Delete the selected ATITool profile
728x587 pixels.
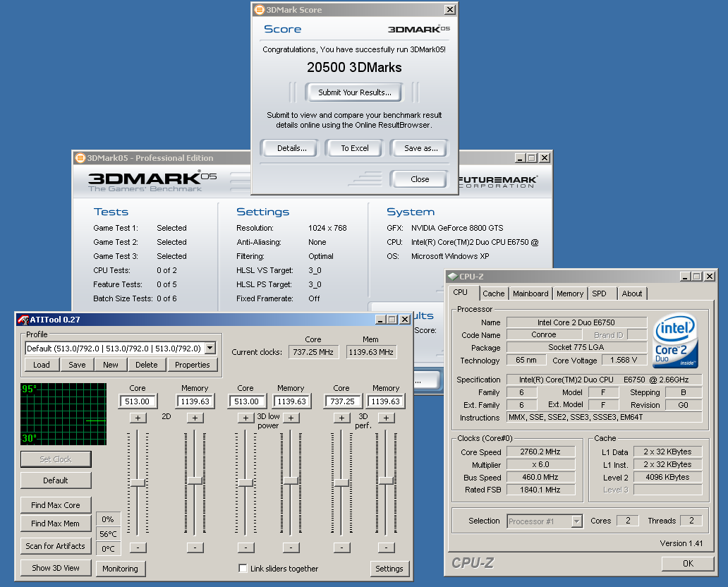146,365
